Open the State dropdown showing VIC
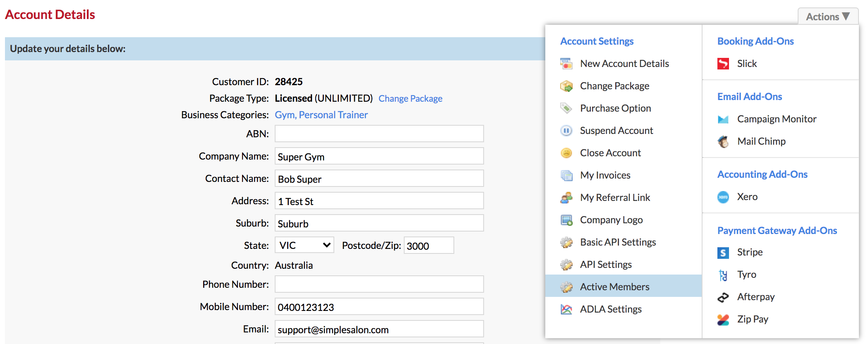The image size is (868, 344). [304, 245]
